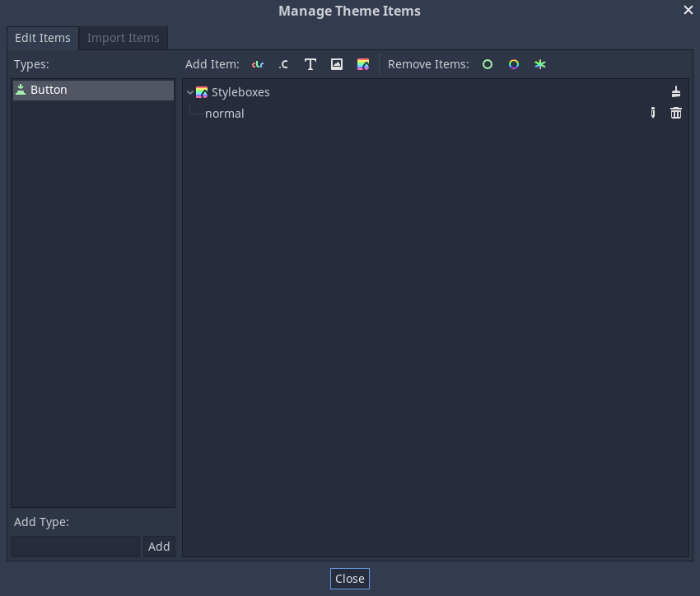Rename the normal stylebox via the pencil icon

click(x=653, y=114)
